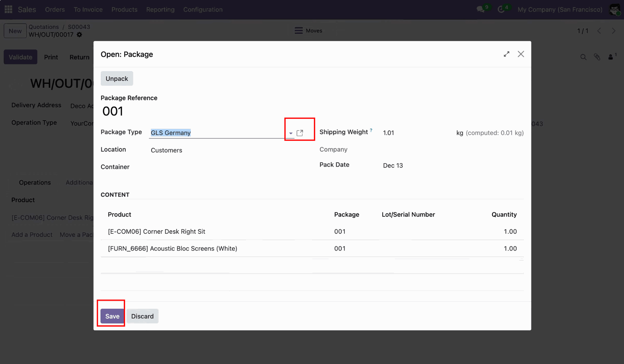
Task: Open the apps grid menu icon
Action: pyautogui.click(x=8, y=9)
